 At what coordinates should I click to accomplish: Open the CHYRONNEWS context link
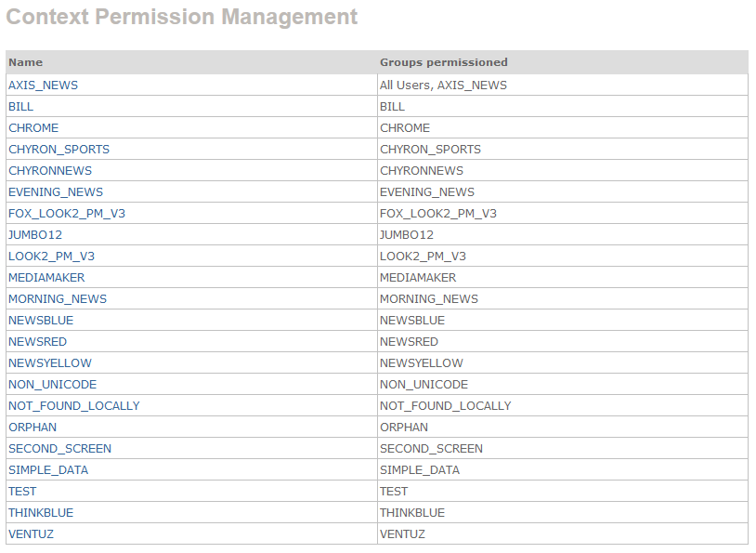[x=50, y=170]
